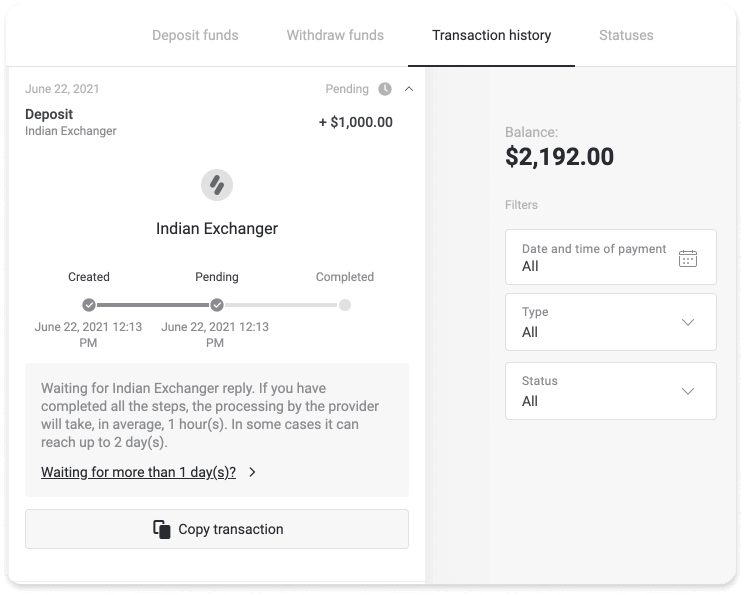Viewport: 744px width, 595px height.
Task: Collapse the deposit transaction details
Action: click(409, 89)
